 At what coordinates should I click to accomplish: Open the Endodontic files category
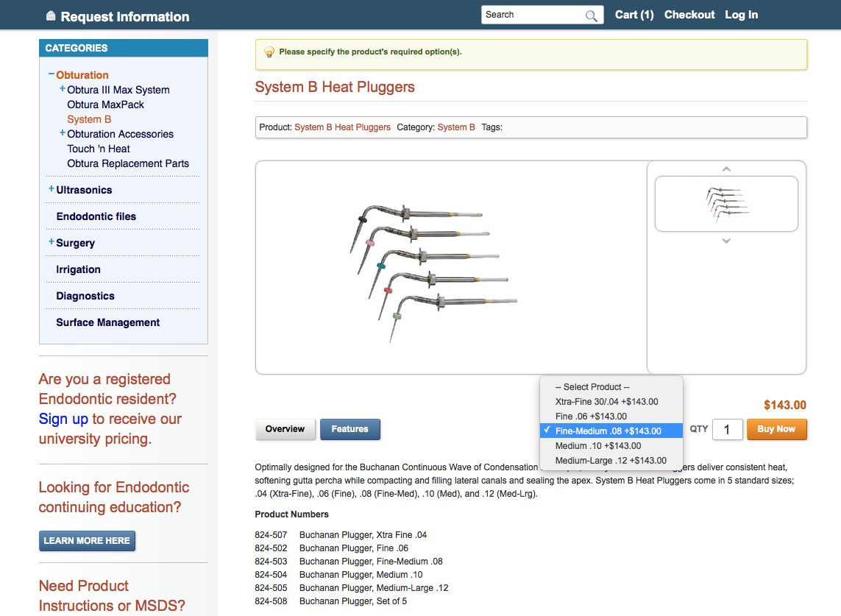click(x=96, y=216)
